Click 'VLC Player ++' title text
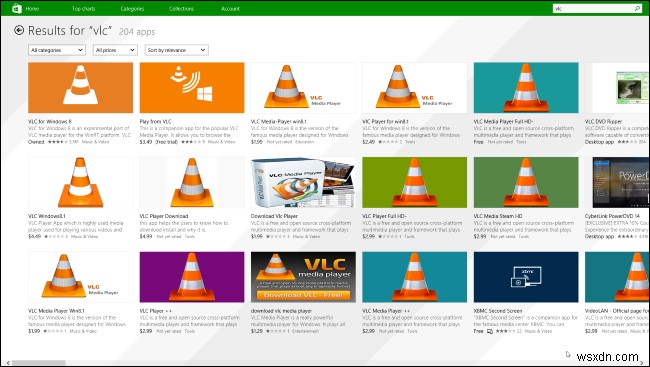Screen dimensions: 650x367 click(x=155, y=311)
